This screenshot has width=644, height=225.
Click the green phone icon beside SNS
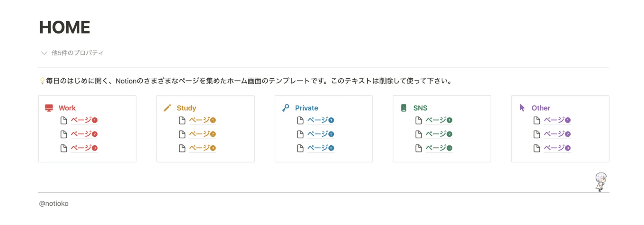click(x=404, y=108)
